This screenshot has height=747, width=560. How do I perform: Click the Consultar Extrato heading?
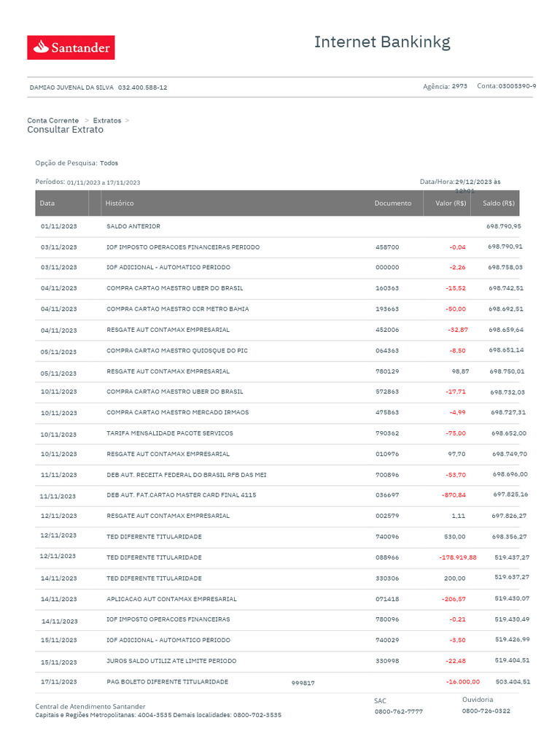tap(65, 130)
